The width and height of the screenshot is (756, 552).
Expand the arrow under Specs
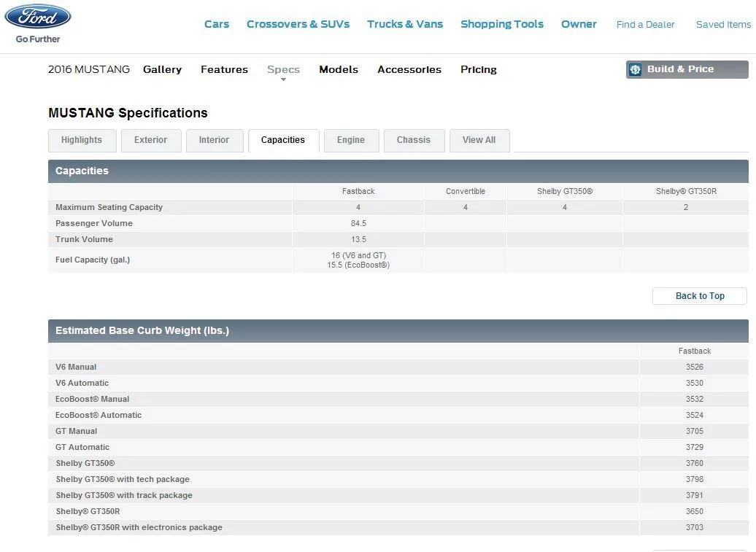[x=283, y=79]
